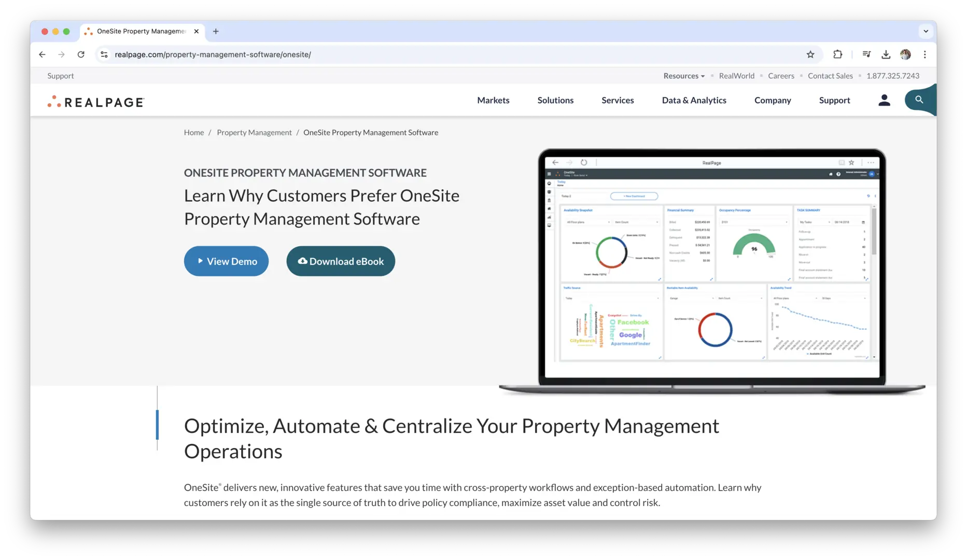This screenshot has height=560, width=967.
Task: Call the 1.877.325.7243 phone link
Action: 893,76
